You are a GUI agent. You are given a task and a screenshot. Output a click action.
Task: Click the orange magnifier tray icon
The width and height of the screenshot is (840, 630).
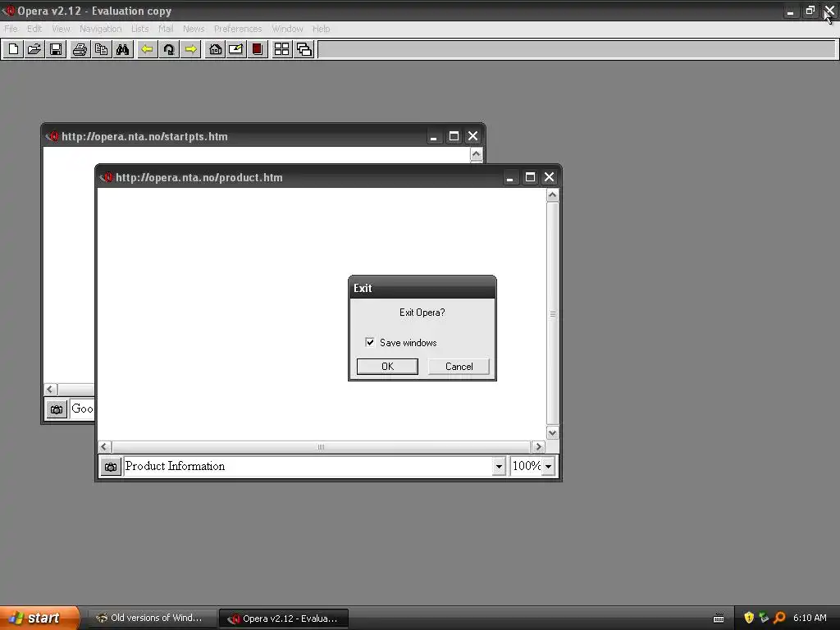[779, 618]
